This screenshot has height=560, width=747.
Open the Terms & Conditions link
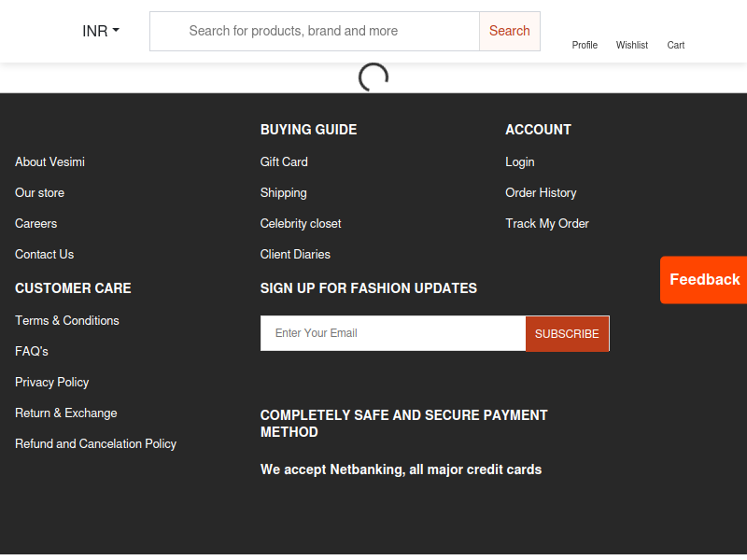coord(67,320)
